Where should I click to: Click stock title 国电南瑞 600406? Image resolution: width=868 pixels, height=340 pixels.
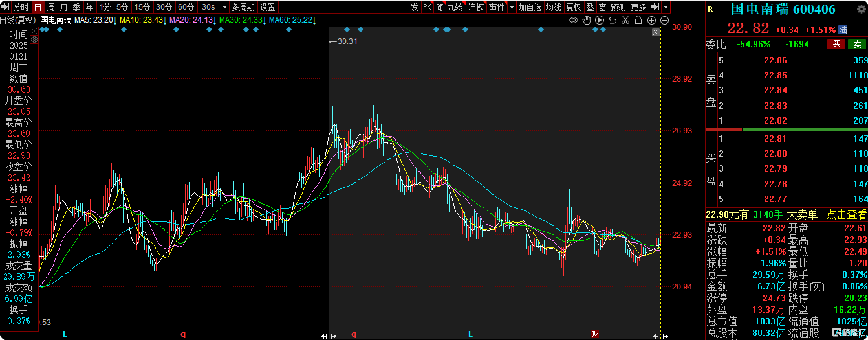[783, 9]
